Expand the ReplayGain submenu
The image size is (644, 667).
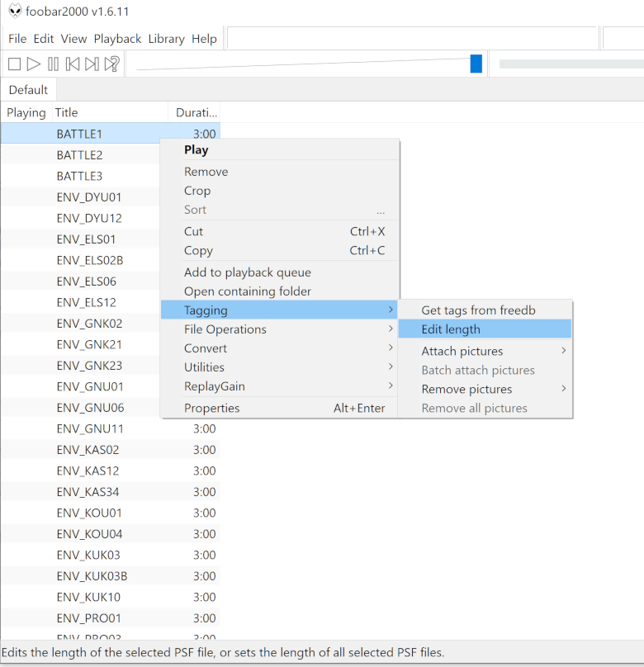(280, 386)
